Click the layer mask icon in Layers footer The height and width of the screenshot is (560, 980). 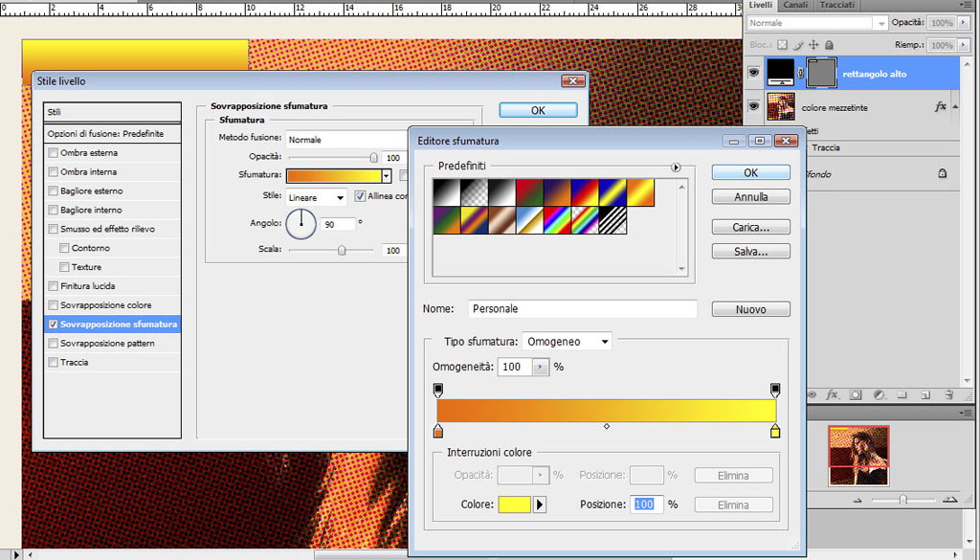pyautogui.click(x=856, y=394)
